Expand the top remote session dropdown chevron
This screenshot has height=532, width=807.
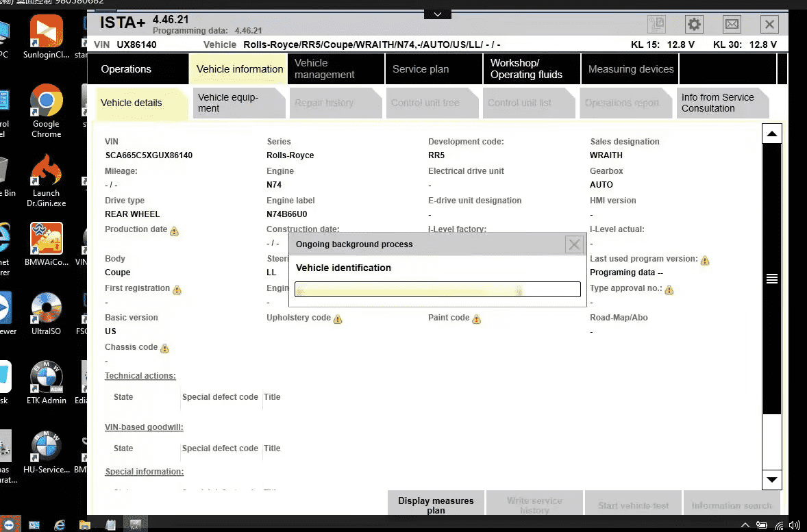[438, 14]
